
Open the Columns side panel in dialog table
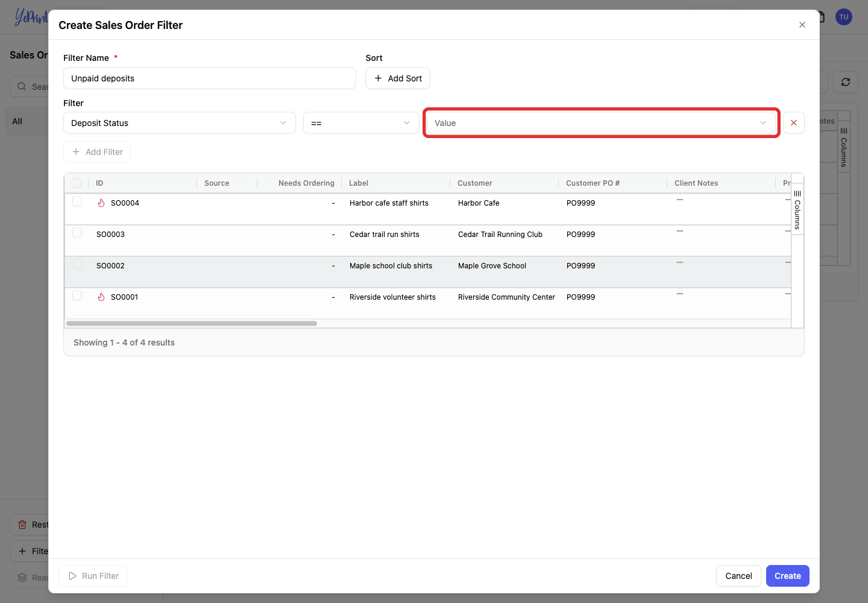797,209
